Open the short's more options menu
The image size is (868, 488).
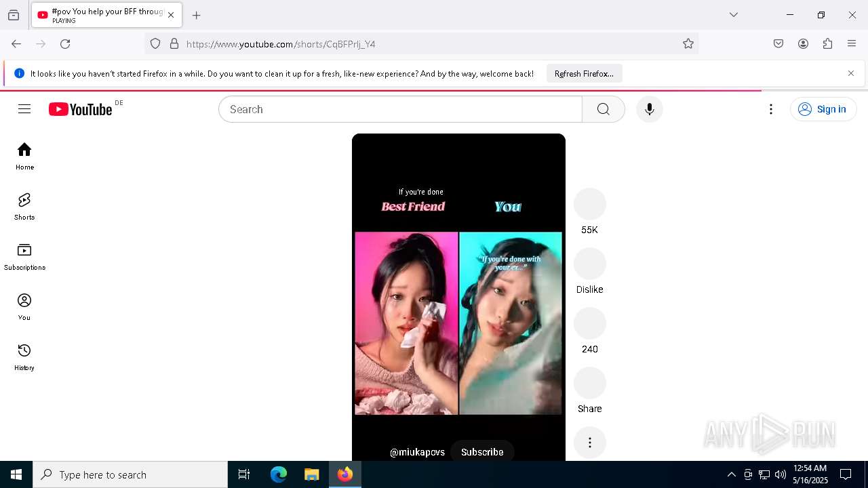590,443
